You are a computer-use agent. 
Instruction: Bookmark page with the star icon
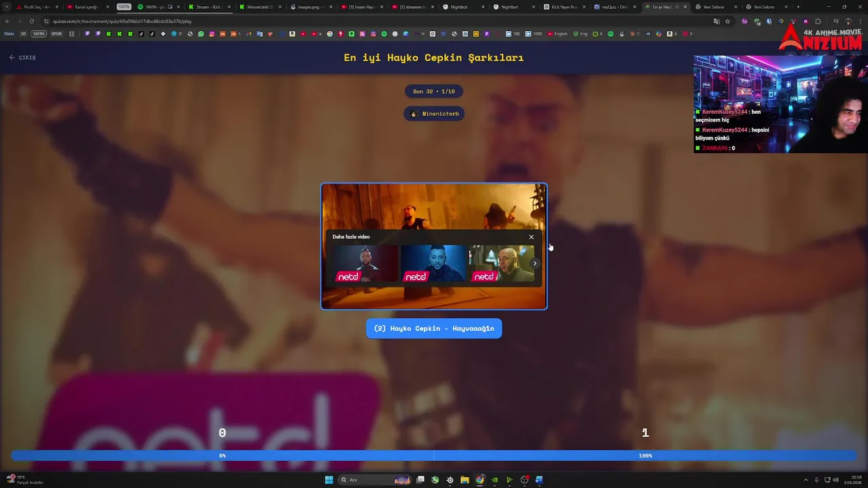[728, 21]
